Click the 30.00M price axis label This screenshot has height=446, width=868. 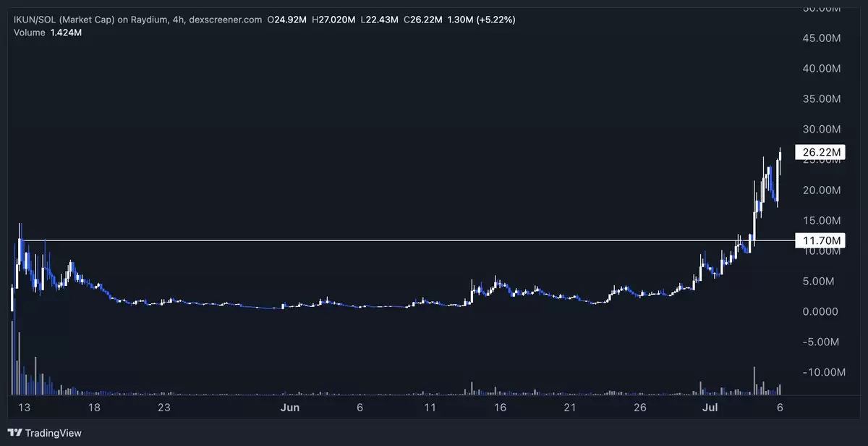823,129
